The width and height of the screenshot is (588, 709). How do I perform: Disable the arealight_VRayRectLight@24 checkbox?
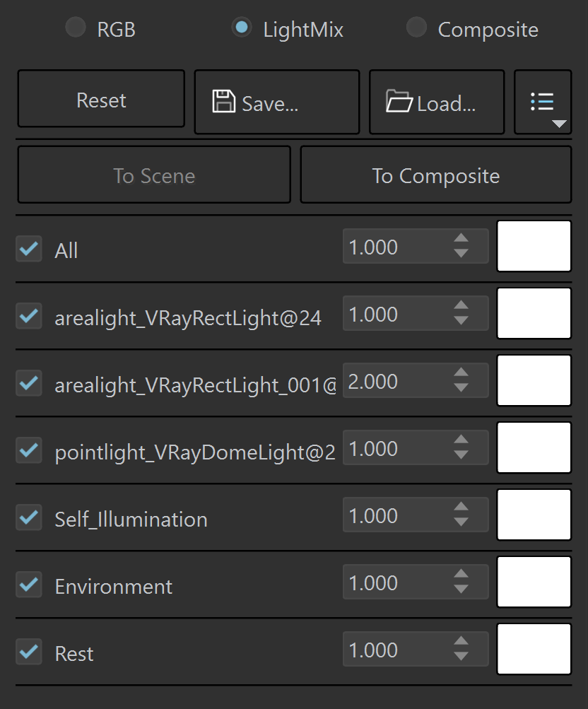(x=29, y=315)
